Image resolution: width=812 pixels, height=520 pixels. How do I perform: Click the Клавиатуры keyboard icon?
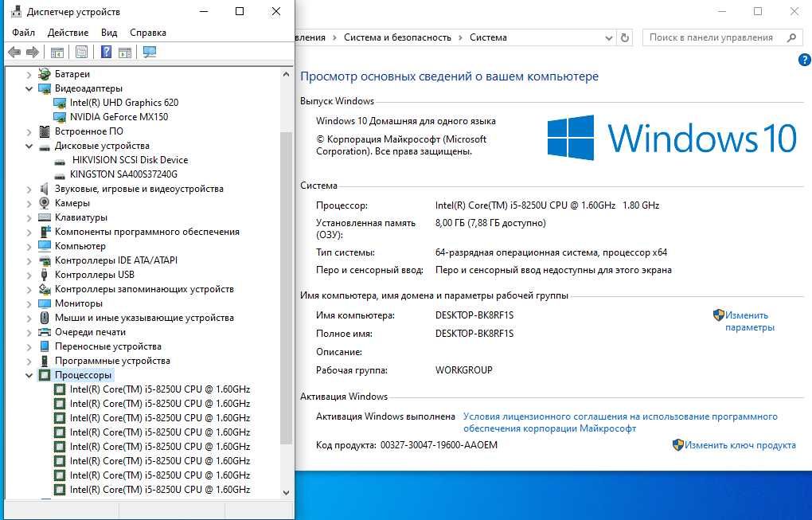pos(45,217)
